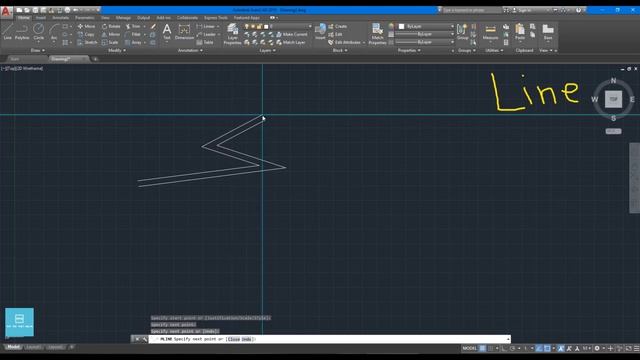This screenshot has width=640, height=360.
Task: Open the Manage ribbon tab
Action: click(x=123, y=18)
